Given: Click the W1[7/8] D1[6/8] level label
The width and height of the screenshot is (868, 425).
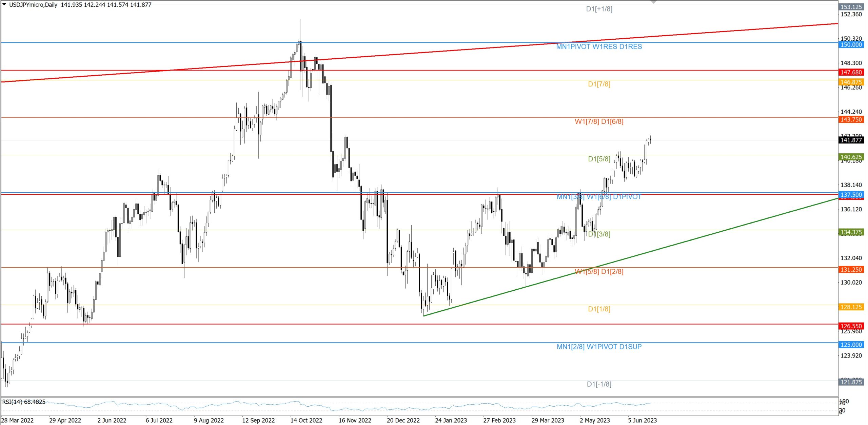Looking at the screenshot, I should click(599, 121).
